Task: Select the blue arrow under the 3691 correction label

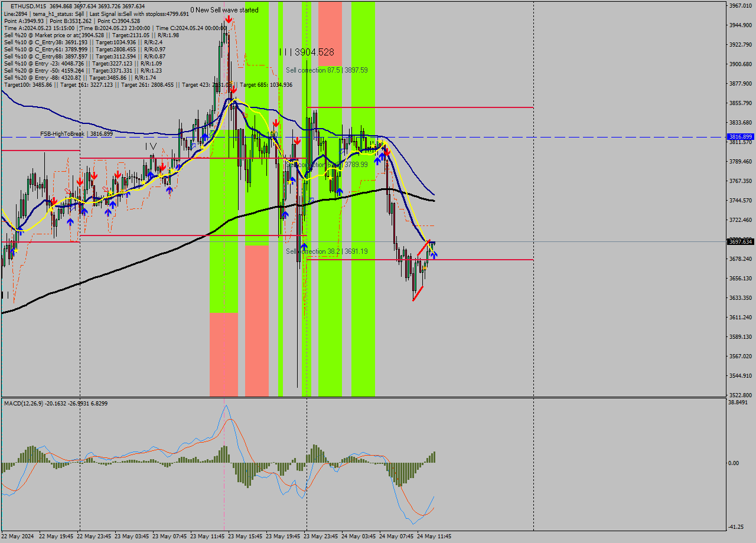Action: coord(304,246)
